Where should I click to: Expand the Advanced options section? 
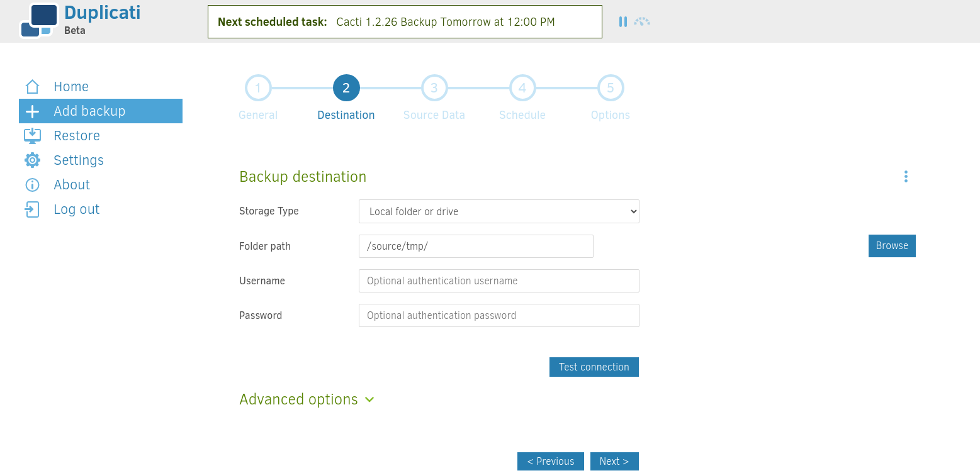[x=307, y=399]
